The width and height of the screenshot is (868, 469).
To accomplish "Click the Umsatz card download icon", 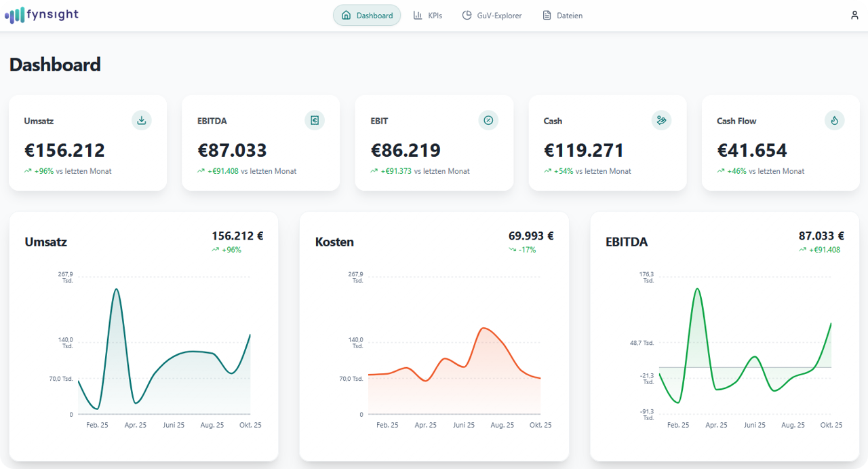I will coord(142,120).
